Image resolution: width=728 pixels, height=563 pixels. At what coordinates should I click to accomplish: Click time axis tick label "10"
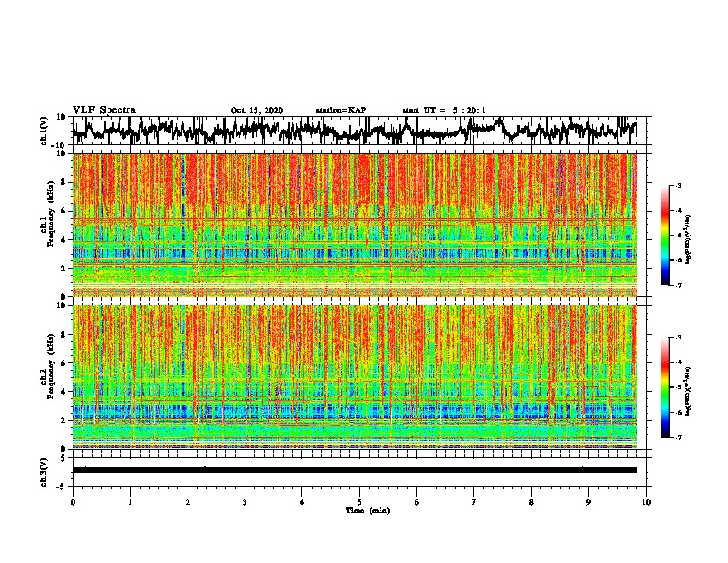[x=646, y=502]
